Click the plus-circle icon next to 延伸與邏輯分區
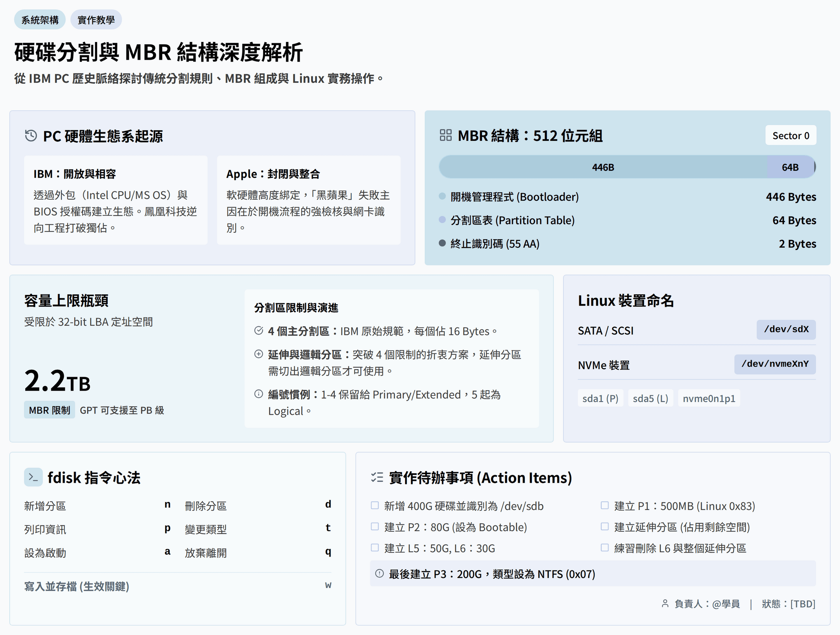Screen dimensions: 840x635 click(259, 354)
